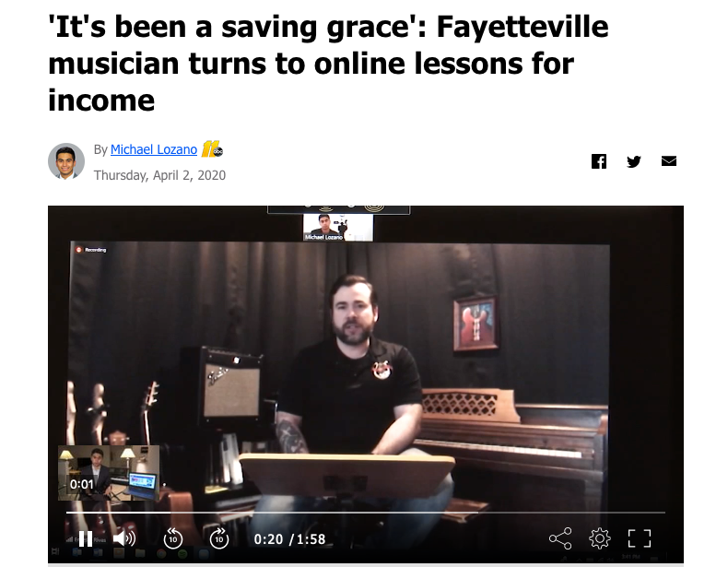Click the ABC11 logo badge
Viewport: 728px width, 567px height.
[212, 149]
